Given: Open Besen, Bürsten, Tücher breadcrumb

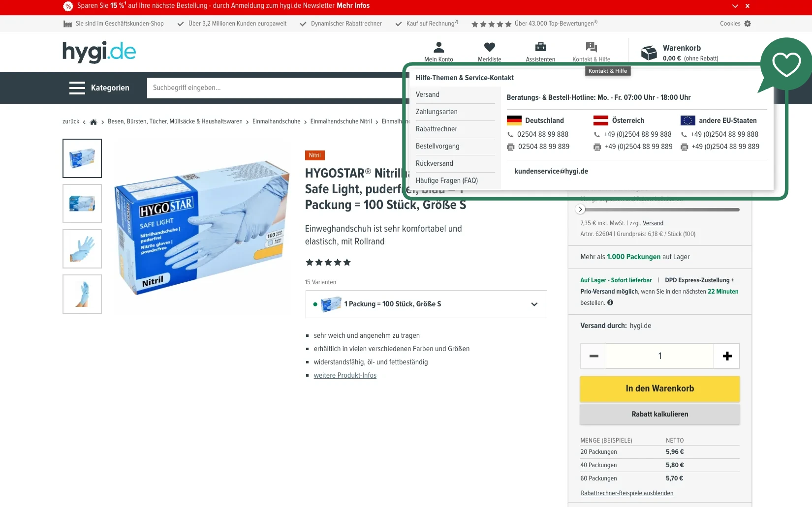Looking at the screenshot, I should (175, 122).
